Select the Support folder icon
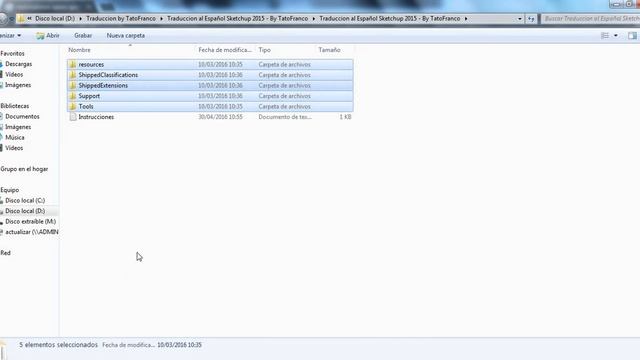The width and height of the screenshot is (640, 360). coord(73,96)
